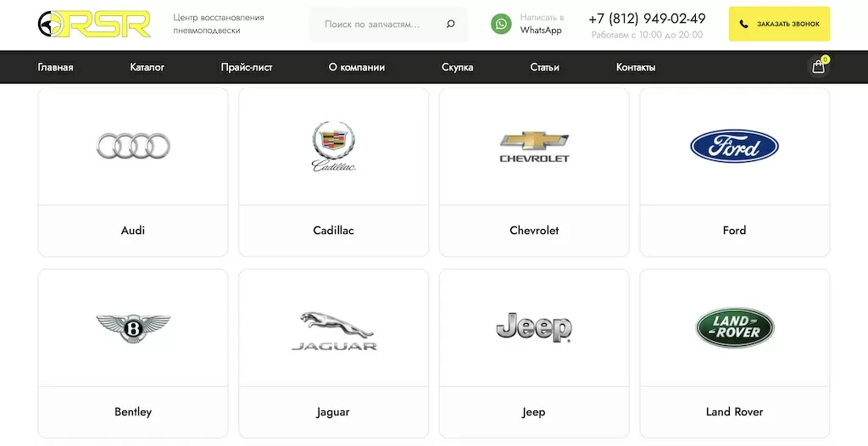Viewport: 868px width, 446px height.
Task: Click the RSR logo in the header
Action: tap(94, 24)
